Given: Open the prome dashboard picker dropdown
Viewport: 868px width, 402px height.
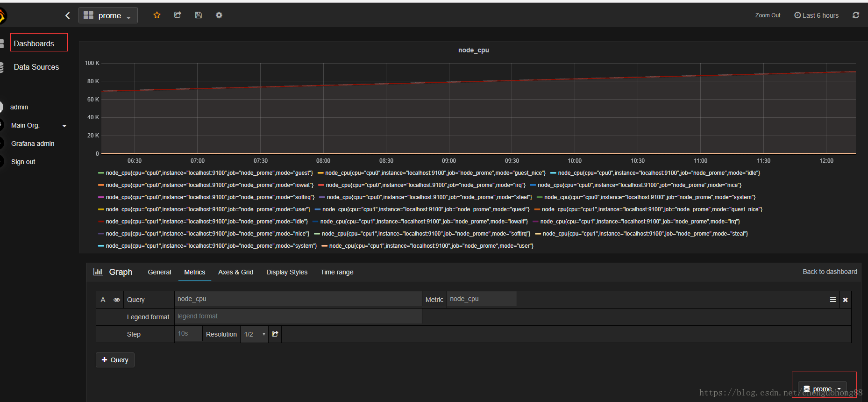Looking at the screenshot, I should pos(108,15).
